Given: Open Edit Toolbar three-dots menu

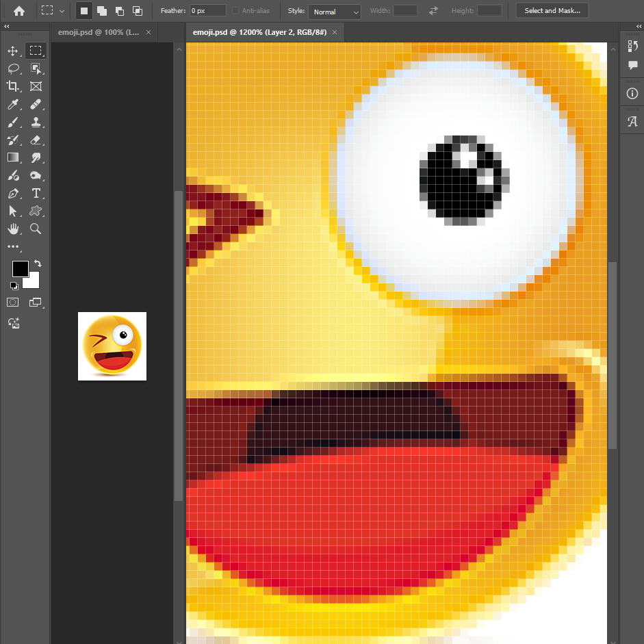Looking at the screenshot, I should (x=13, y=247).
